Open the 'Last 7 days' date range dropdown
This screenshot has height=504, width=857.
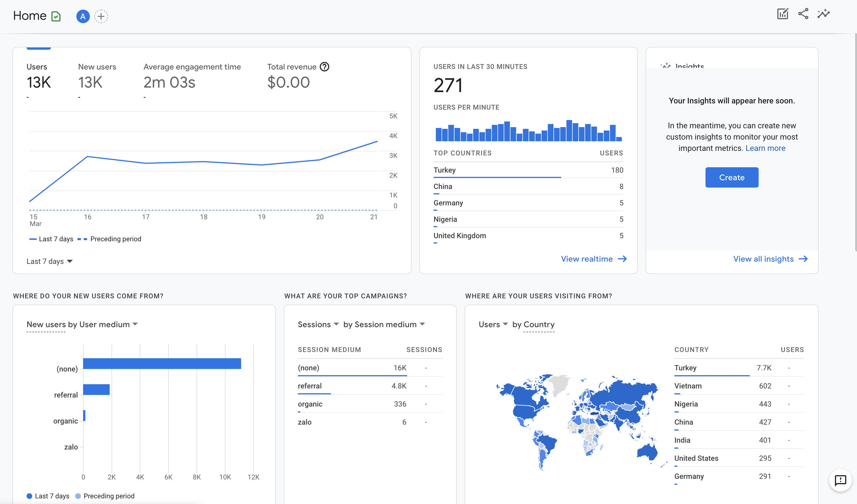click(49, 261)
